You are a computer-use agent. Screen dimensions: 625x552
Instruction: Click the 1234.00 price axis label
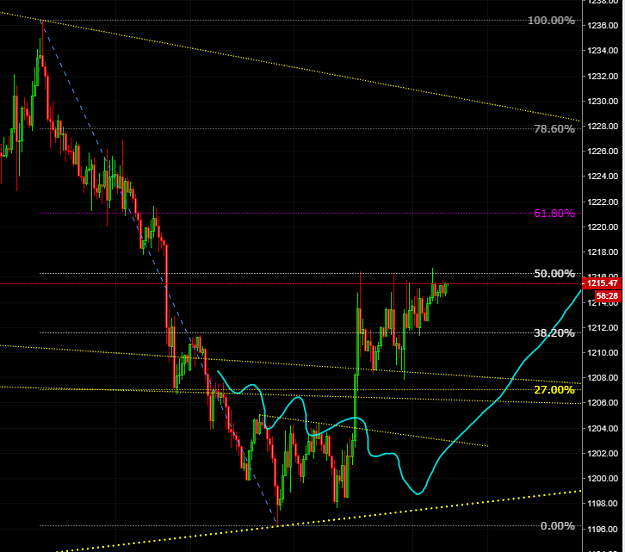602,51
